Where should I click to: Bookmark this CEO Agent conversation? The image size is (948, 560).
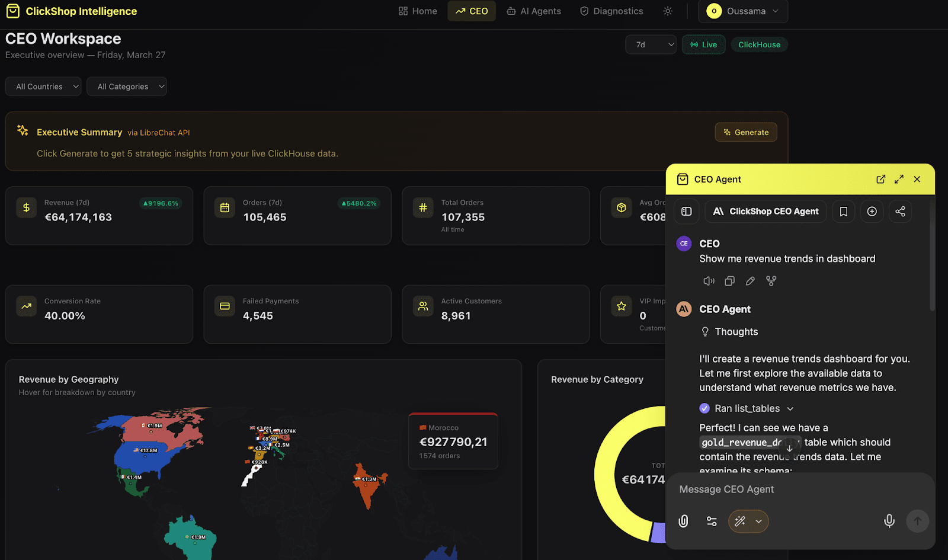tap(843, 212)
